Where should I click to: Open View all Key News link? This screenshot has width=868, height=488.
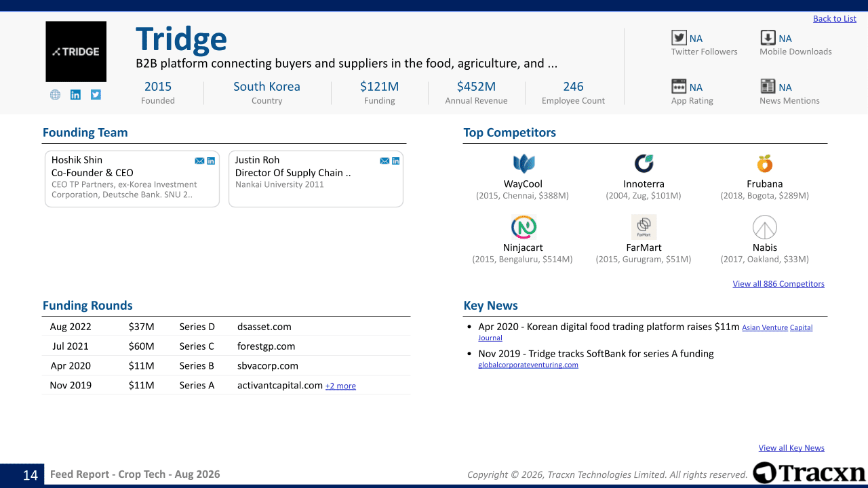(791, 448)
